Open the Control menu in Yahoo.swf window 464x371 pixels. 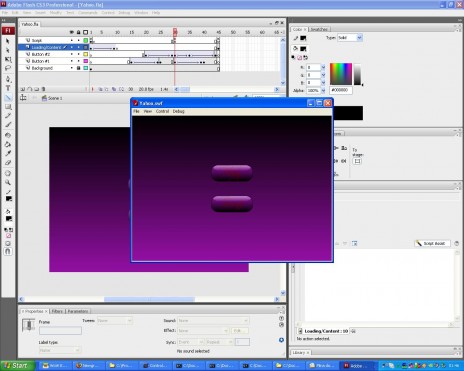coord(162,111)
